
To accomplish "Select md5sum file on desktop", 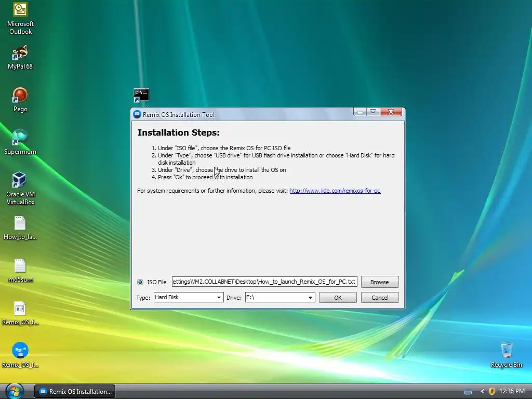I will pos(20,271).
